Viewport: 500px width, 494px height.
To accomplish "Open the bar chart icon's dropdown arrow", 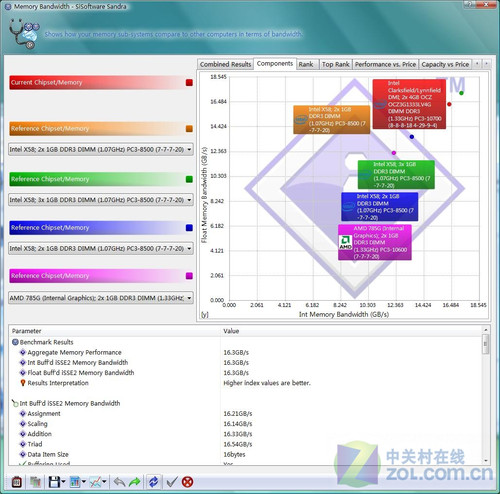I will (x=84, y=482).
